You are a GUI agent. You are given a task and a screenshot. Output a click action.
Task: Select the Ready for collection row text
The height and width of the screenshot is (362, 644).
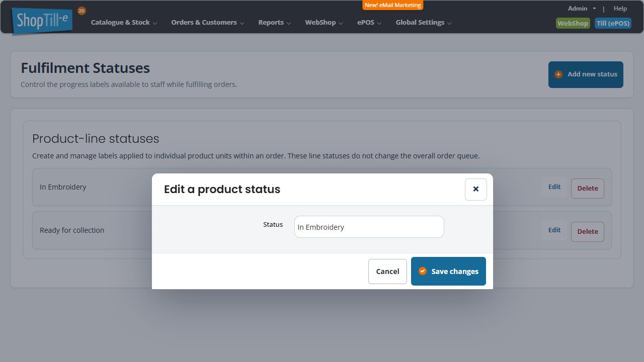pyautogui.click(x=72, y=230)
